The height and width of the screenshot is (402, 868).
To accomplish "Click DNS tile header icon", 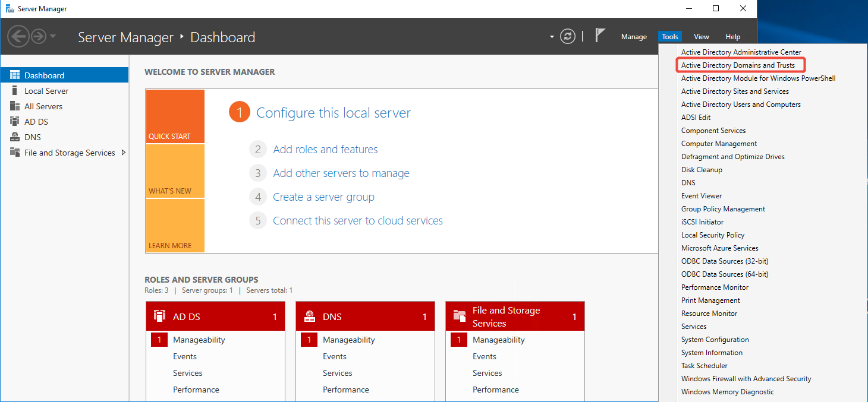I will pyautogui.click(x=309, y=316).
